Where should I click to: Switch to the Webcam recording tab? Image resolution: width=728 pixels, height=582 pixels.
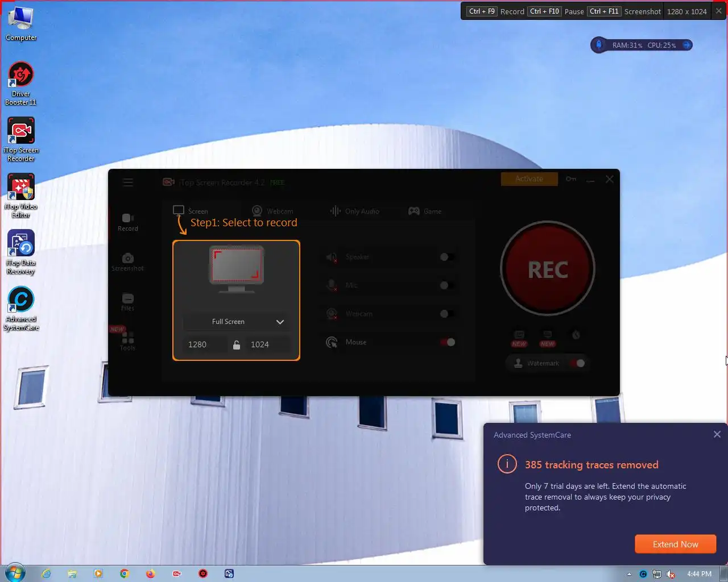pyautogui.click(x=273, y=211)
